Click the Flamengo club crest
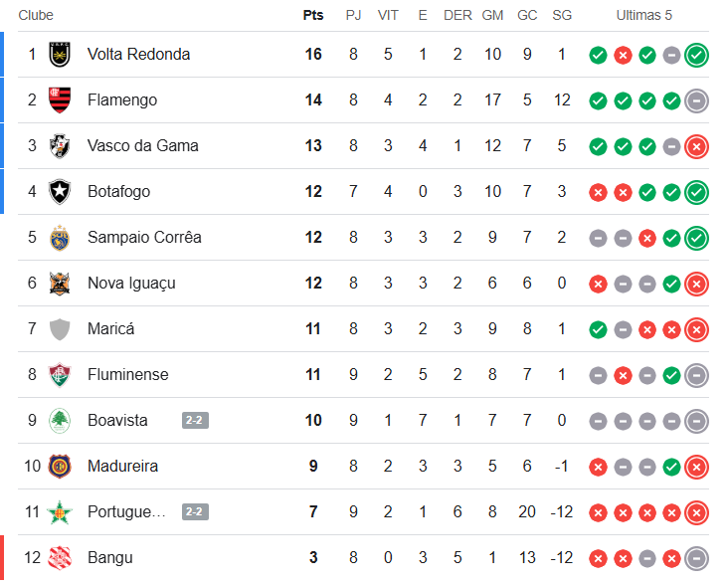The height and width of the screenshot is (585, 728). coord(61,100)
